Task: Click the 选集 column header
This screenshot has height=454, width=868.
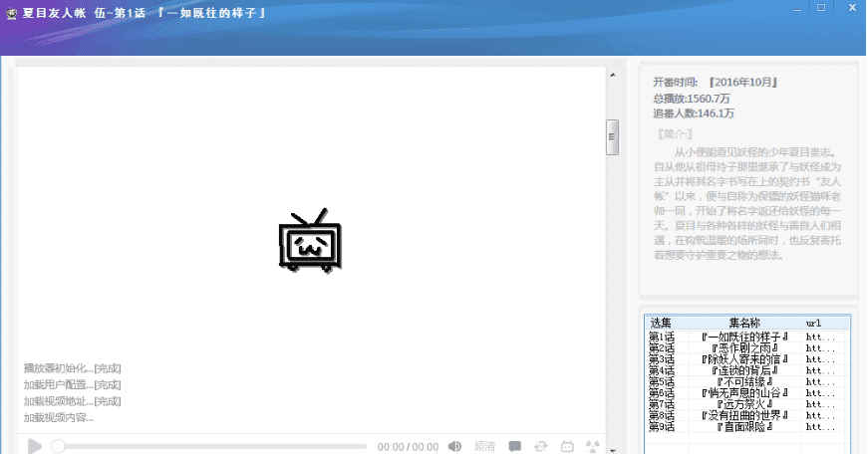Action: point(661,323)
